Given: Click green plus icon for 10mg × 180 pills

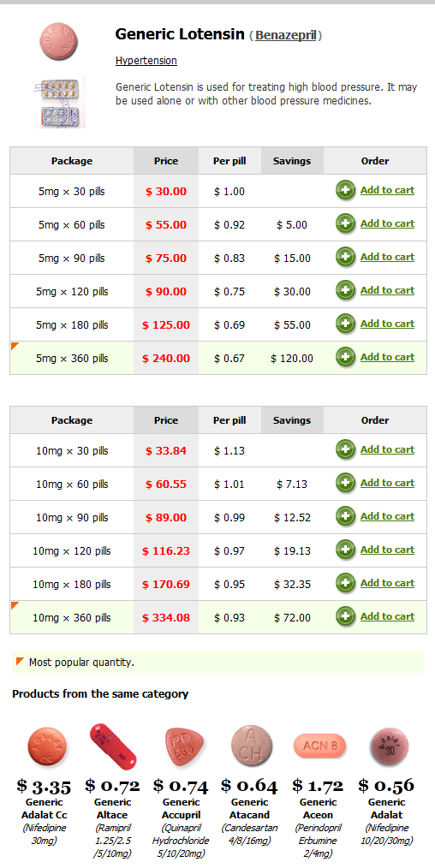Looking at the screenshot, I should point(345,583).
